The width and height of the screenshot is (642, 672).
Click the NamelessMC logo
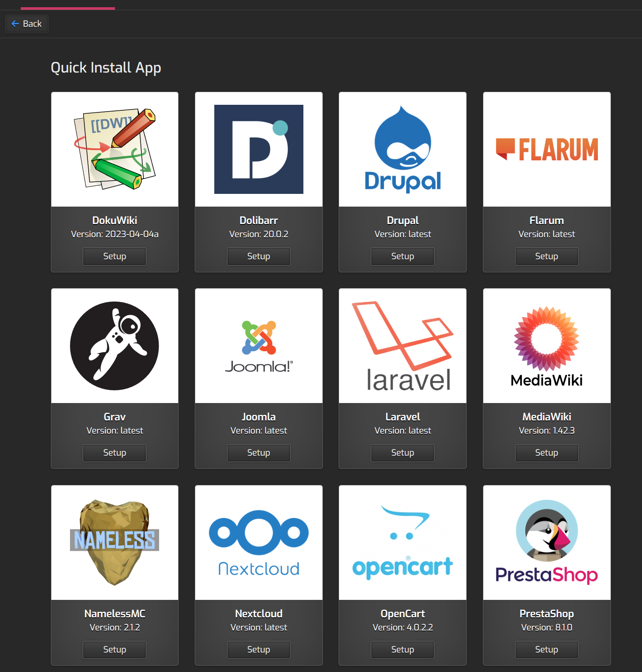115,542
